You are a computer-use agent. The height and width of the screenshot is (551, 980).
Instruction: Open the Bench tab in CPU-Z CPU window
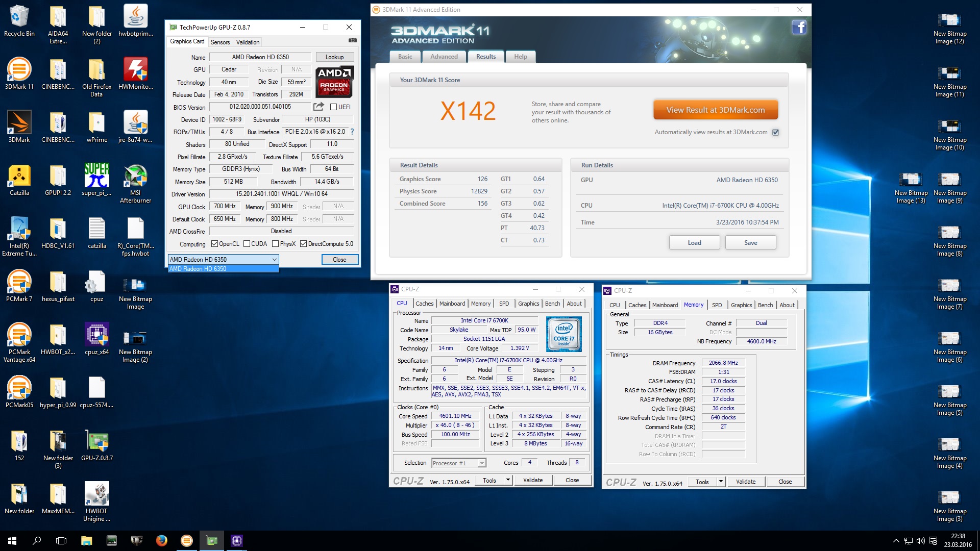pos(552,304)
